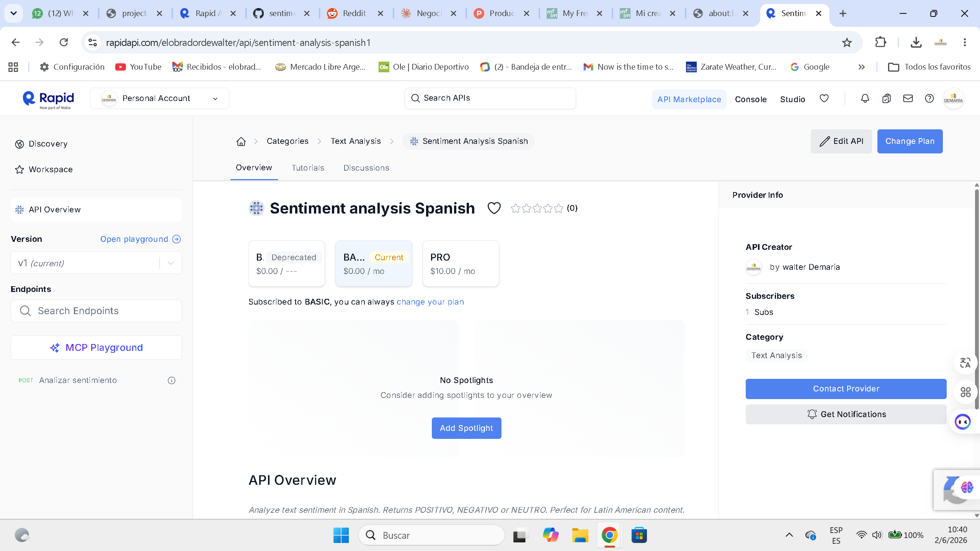
Task: Open the favorites heart in top navigation
Action: (824, 99)
